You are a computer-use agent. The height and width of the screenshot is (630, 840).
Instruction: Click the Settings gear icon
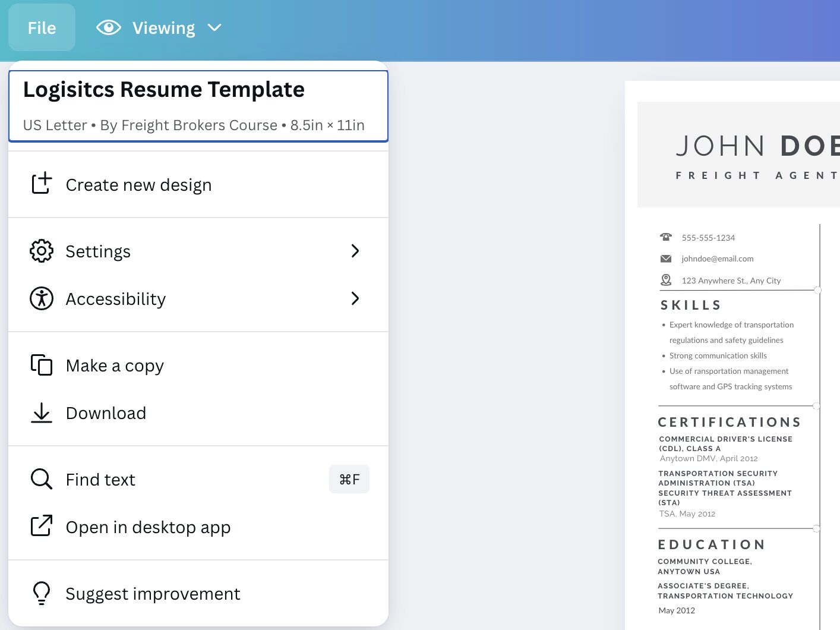(42, 251)
